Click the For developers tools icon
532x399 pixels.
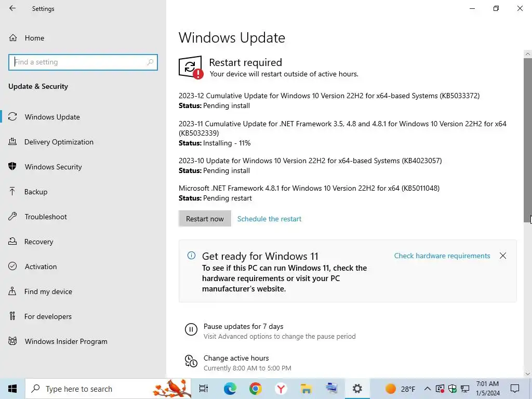tap(12, 316)
